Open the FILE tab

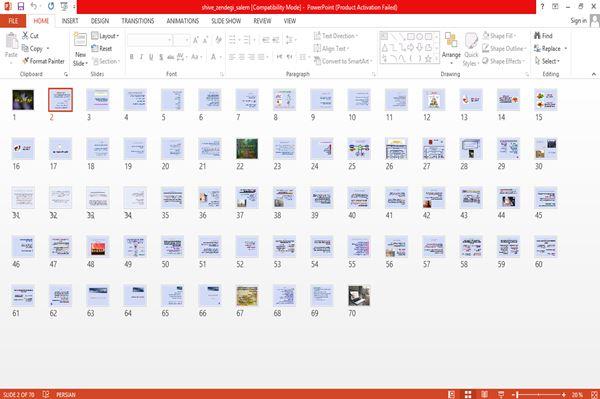tap(13, 21)
